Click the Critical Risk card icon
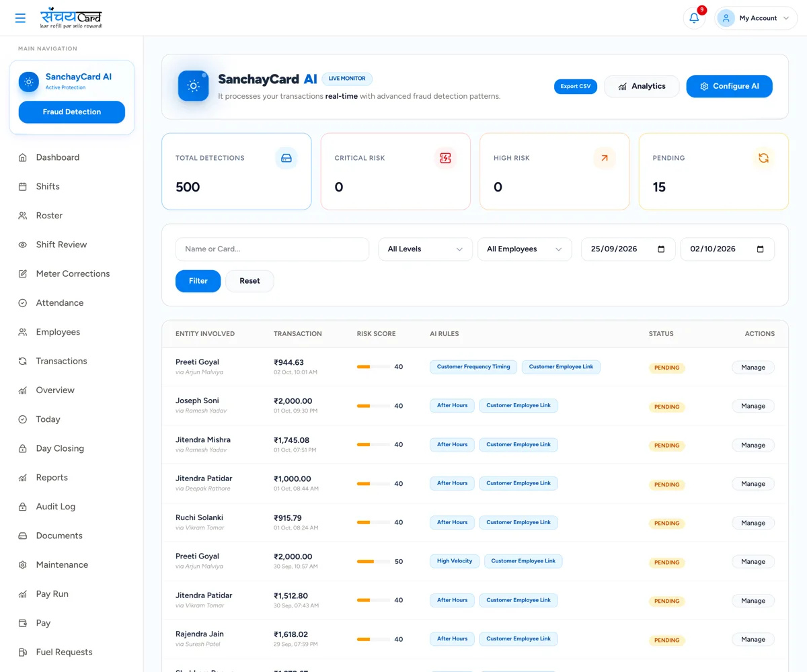 pyautogui.click(x=445, y=158)
